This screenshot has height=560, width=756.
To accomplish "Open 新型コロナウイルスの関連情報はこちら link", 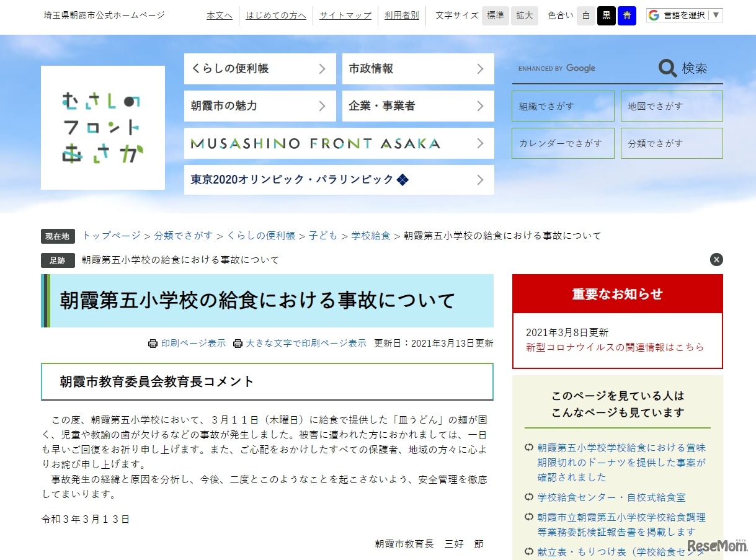I will pos(615,347).
